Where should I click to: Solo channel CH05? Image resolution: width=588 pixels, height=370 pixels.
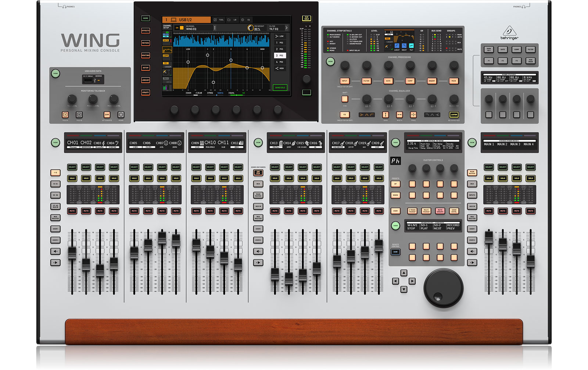point(134,179)
